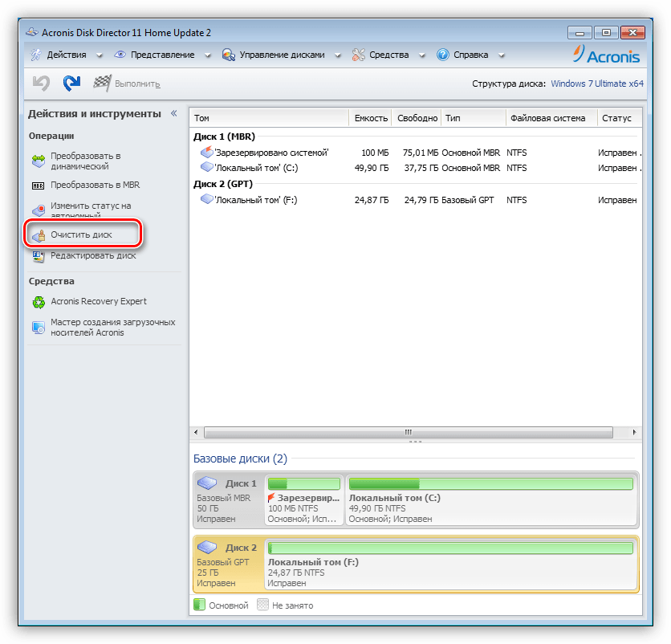Expand the Справка dropdown arrow

click(502, 55)
